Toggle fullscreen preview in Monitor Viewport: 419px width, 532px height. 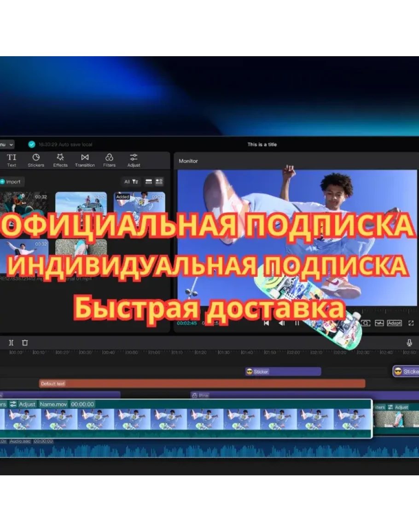(x=411, y=323)
